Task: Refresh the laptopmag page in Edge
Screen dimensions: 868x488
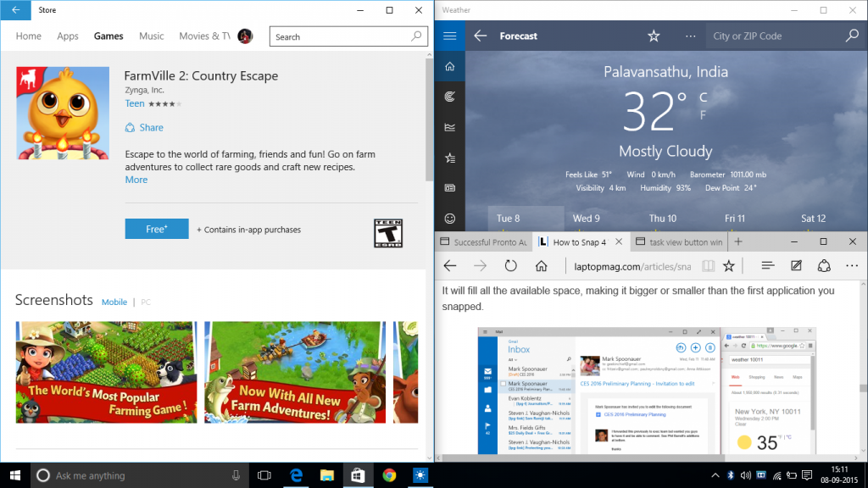Action: 510,266
